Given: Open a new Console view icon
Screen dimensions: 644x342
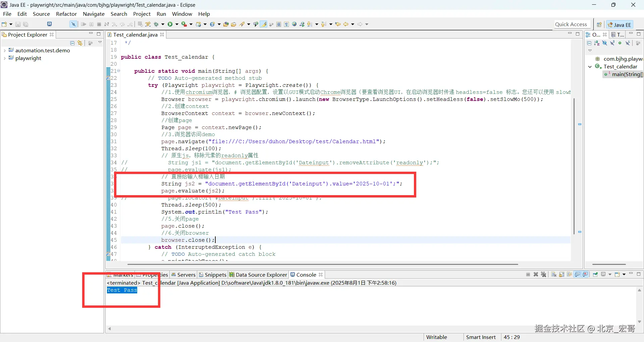Looking at the screenshot, I should point(617,275).
